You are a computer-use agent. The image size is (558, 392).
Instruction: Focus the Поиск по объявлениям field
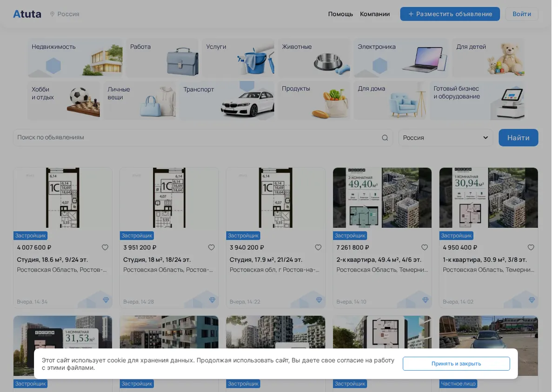point(203,137)
